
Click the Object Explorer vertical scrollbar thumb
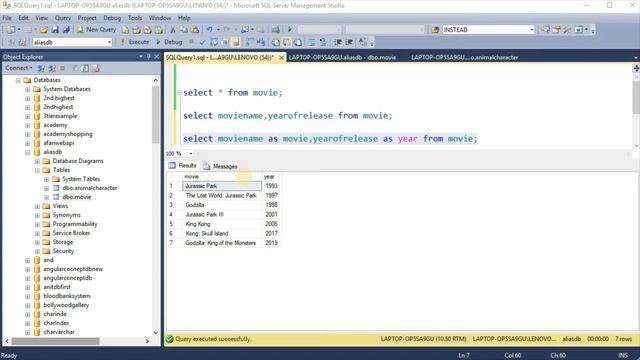tap(156, 114)
